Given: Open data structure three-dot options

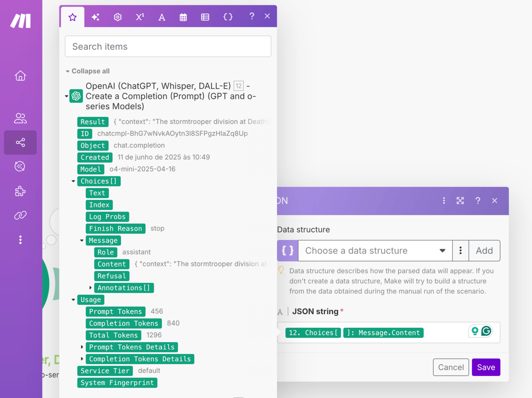Looking at the screenshot, I should (x=461, y=251).
